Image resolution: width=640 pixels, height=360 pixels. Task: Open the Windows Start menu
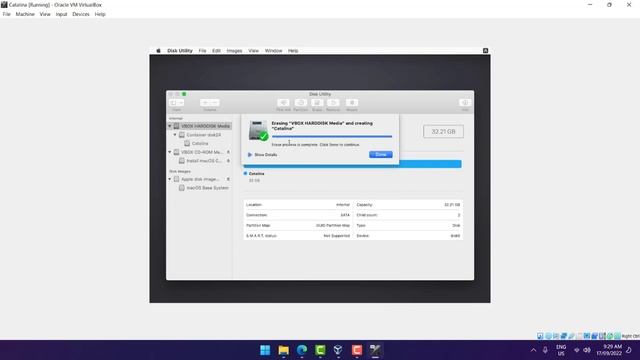[265, 350]
